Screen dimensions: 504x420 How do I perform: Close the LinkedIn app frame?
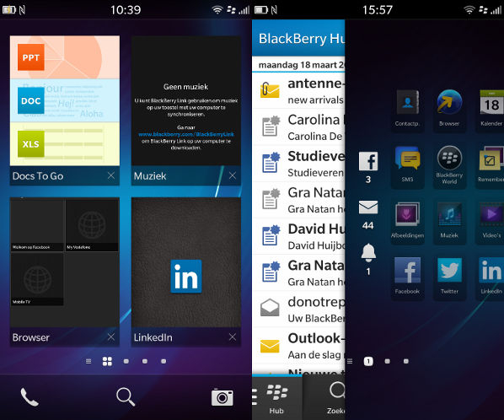pos(233,337)
